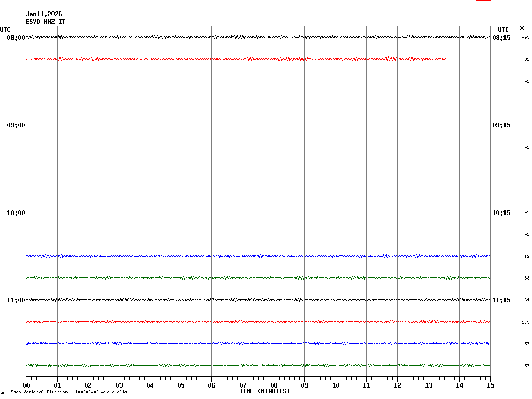Click the DC offset value 83
This screenshot has width=532, height=399.
click(526, 278)
